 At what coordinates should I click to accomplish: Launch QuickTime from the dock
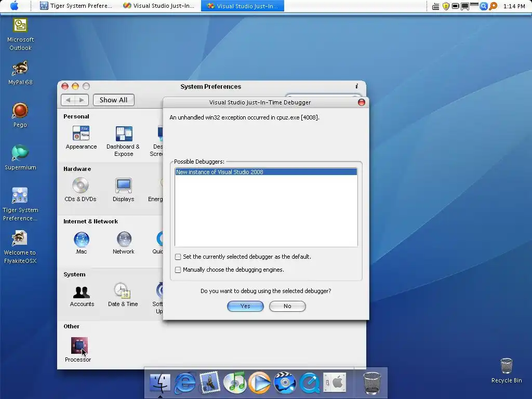pyautogui.click(x=310, y=382)
